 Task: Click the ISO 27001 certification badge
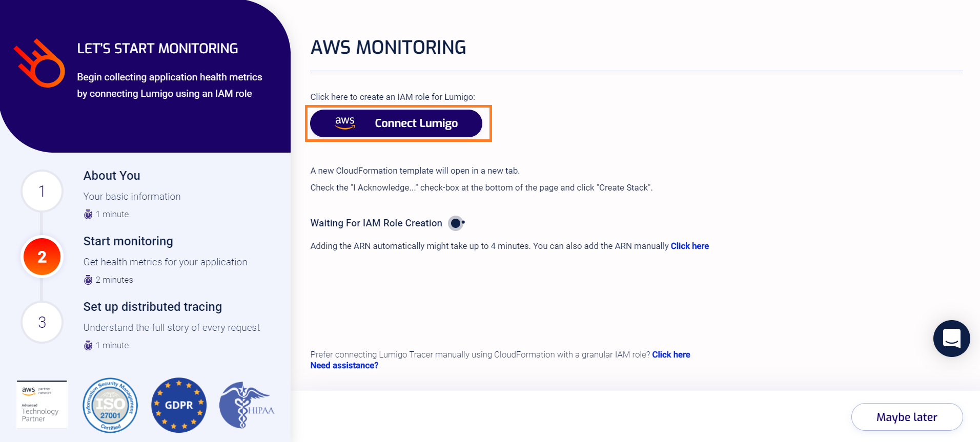(110, 405)
